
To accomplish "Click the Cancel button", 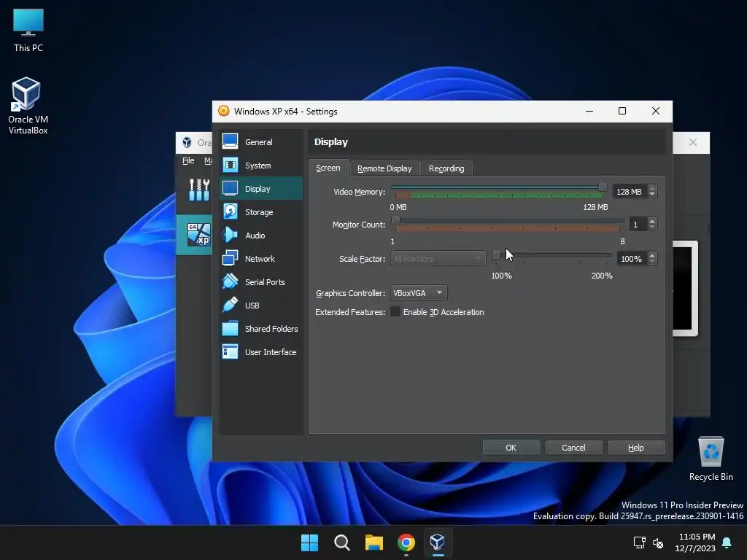I will 573,448.
